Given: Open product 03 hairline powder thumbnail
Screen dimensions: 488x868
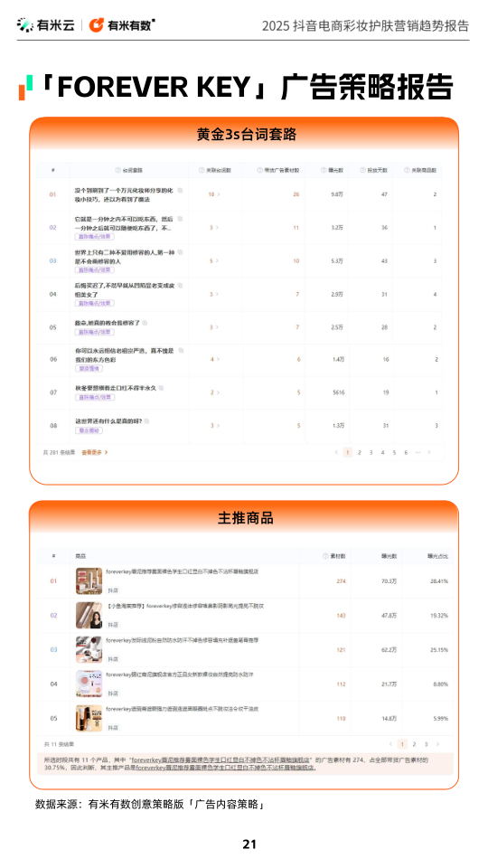Looking at the screenshot, I should tap(89, 649).
